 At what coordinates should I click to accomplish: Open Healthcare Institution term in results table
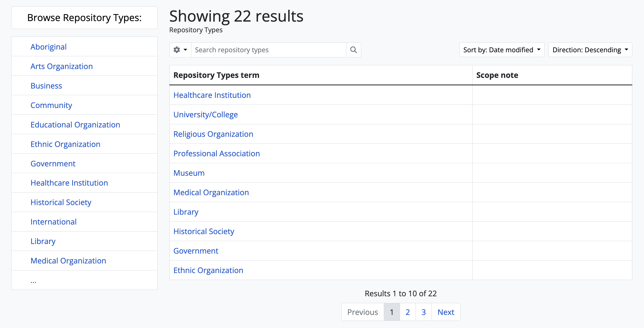(x=212, y=95)
